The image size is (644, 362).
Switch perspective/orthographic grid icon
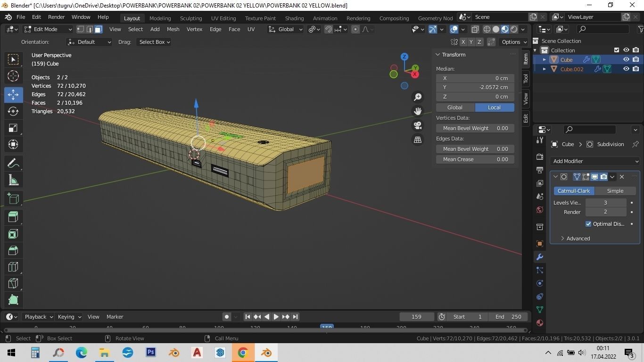click(x=418, y=140)
